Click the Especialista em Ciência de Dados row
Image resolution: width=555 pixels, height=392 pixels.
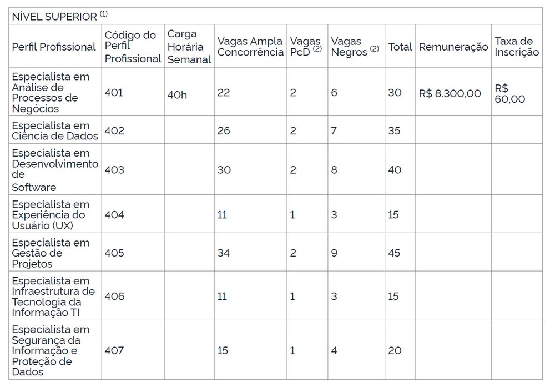click(275, 130)
